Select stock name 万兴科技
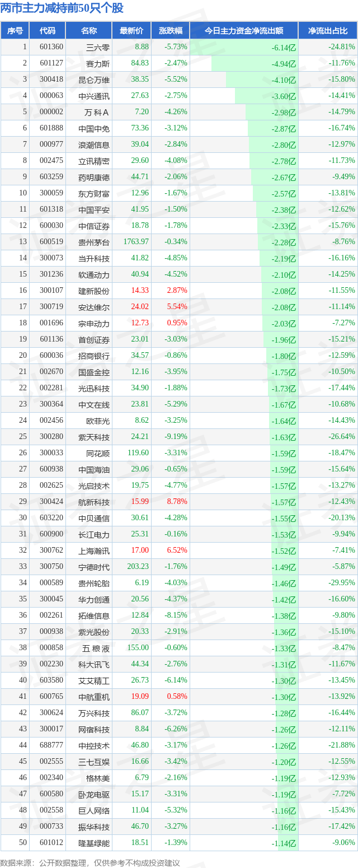The height and width of the screenshot is (868, 358). click(x=94, y=713)
